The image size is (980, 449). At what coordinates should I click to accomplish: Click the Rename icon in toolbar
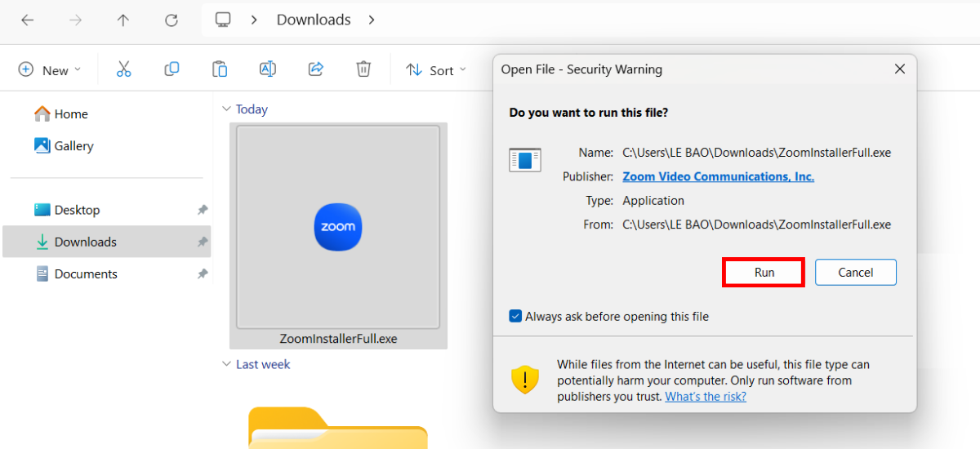click(x=267, y=69)
